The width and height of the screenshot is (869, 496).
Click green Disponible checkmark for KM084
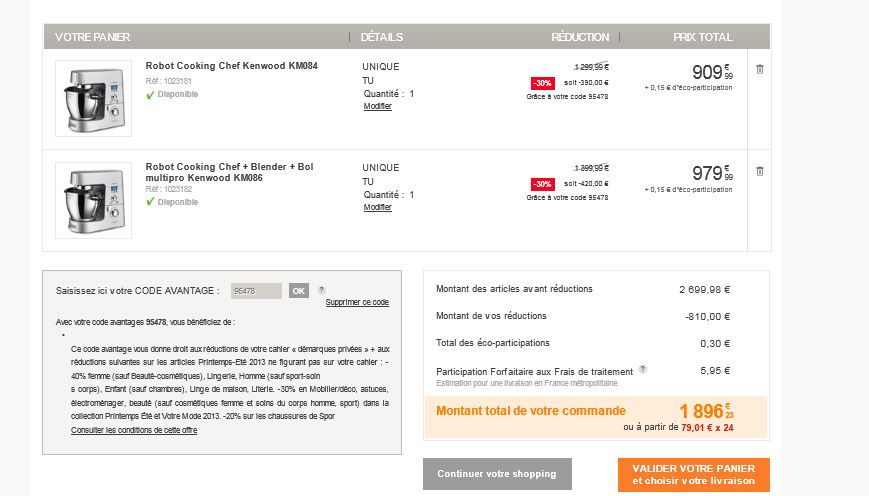(150, 94)
